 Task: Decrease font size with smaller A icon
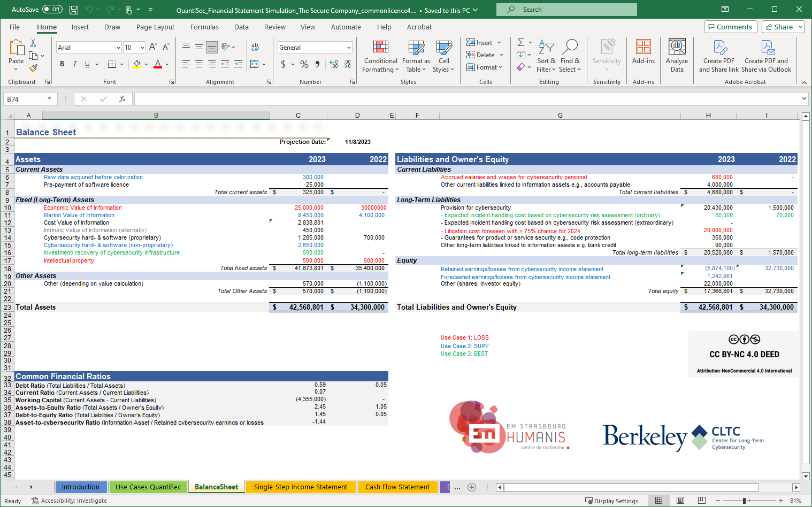[x=166, y=47]
